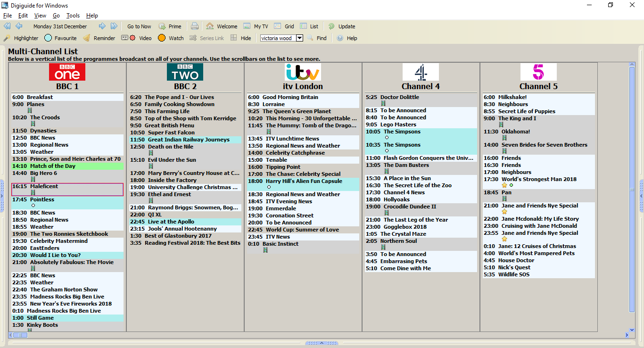644x348 pixels.
Task: Open the search term dropdown arrow
Action: click(299, 38)
